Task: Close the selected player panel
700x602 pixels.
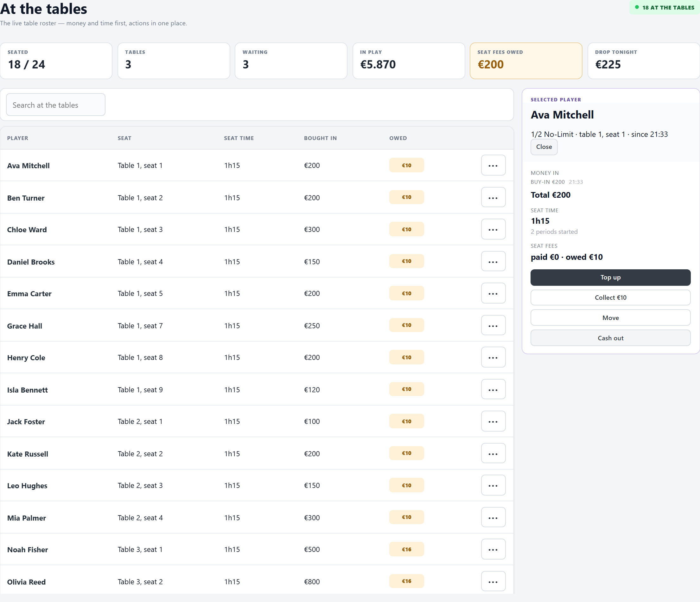Action: click(x=544, y=147)
